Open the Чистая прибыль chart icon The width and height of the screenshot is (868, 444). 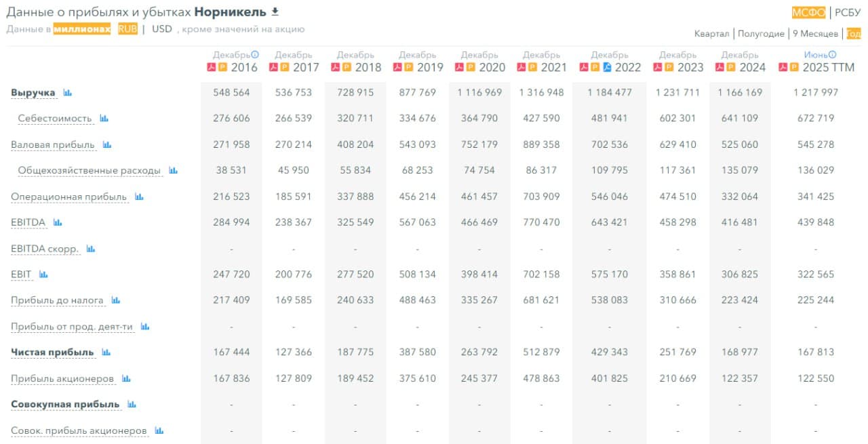(x=106, y=352)
